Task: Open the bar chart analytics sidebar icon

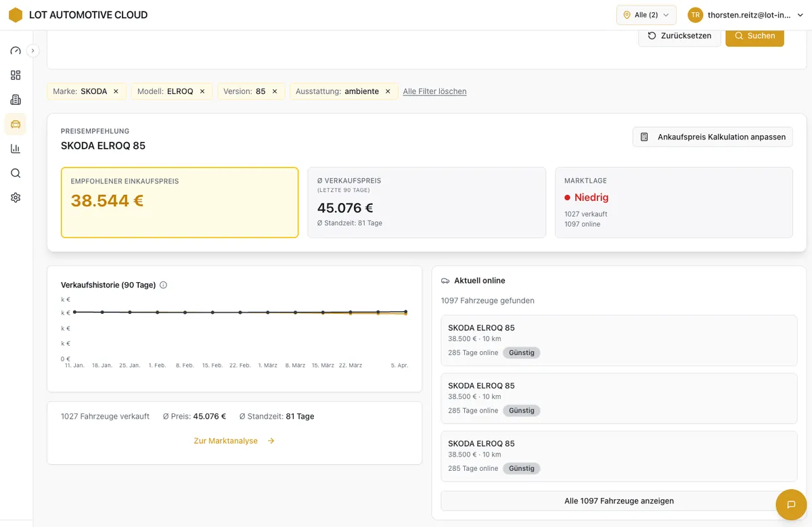Action: click(16, 149)
